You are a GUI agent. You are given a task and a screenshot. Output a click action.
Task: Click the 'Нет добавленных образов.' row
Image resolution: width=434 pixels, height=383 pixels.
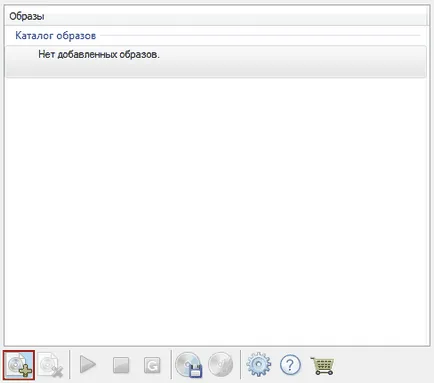click(x=216, y=62)
